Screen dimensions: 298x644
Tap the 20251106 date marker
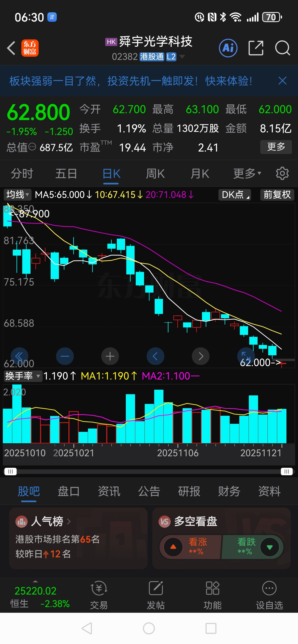tap(178, 453)
